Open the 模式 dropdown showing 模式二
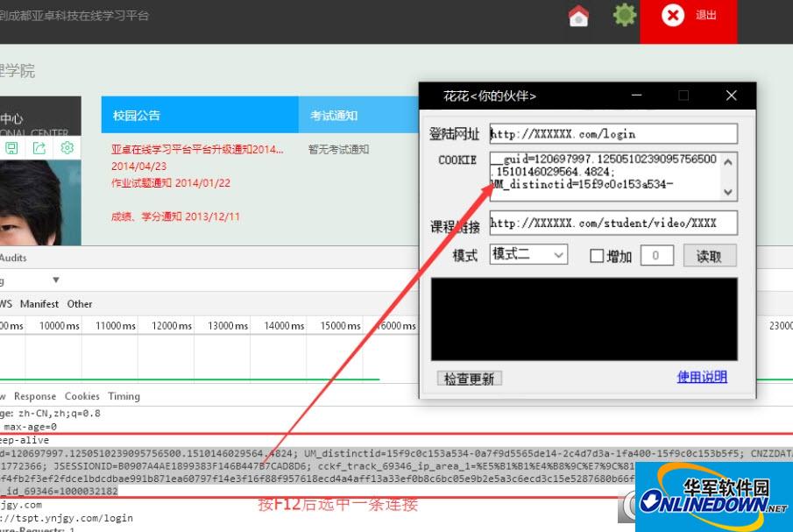 tap(528, 254)
